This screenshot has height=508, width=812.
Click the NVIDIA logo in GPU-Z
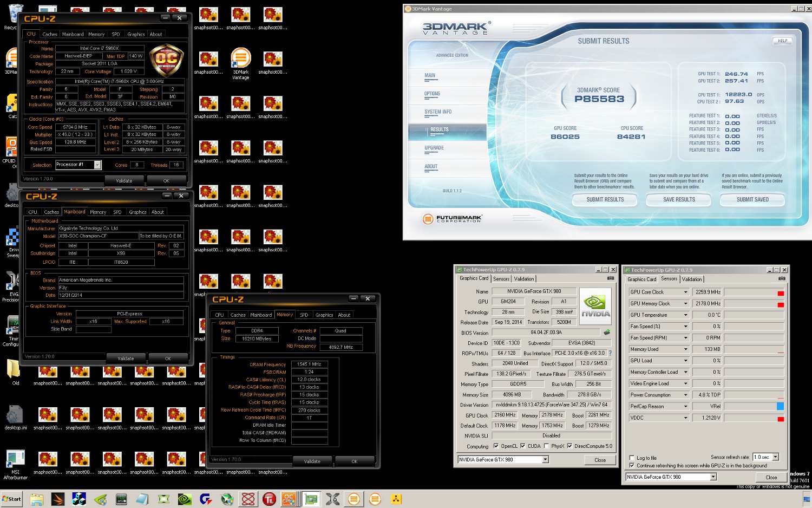pos(595,306)
